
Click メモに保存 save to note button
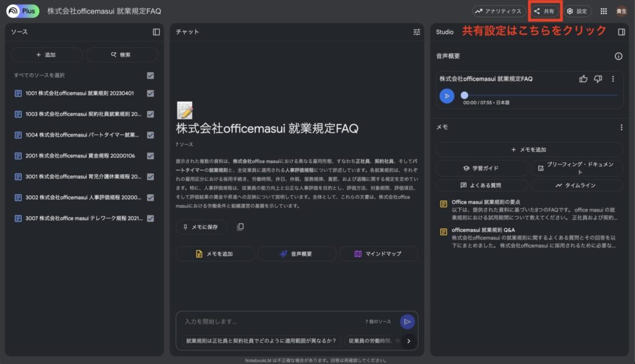click(201, 227)
